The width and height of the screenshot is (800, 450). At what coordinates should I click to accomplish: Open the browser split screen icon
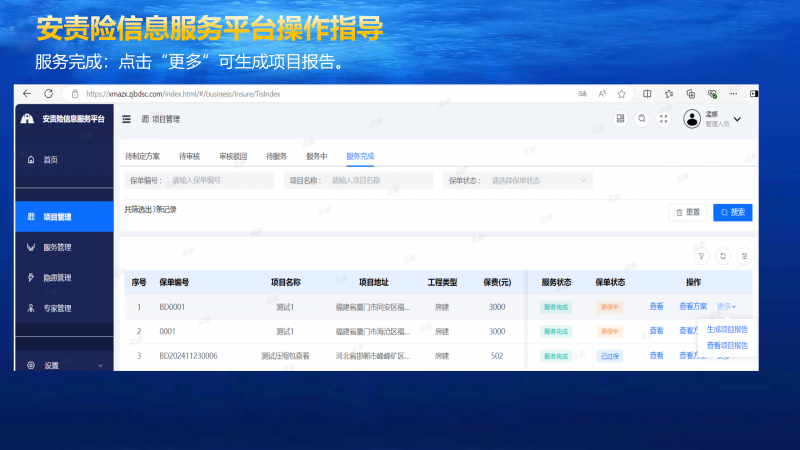coord(647,94)
